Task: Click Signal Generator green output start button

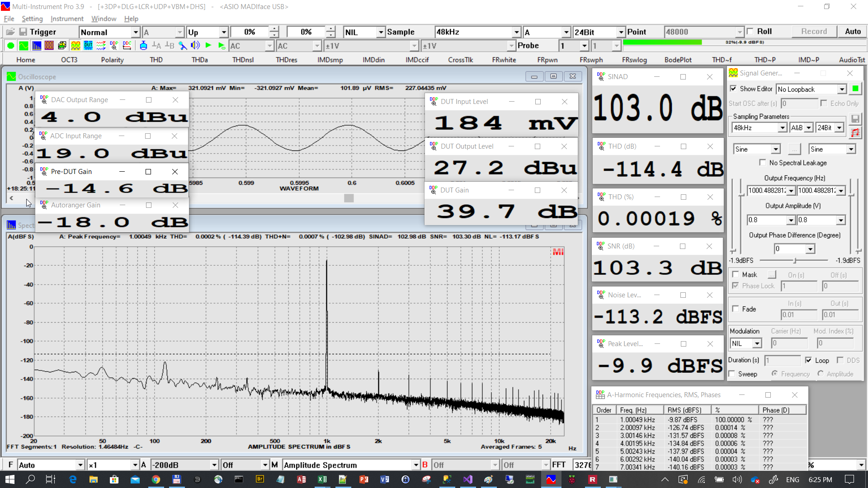Action: point(855,89)
